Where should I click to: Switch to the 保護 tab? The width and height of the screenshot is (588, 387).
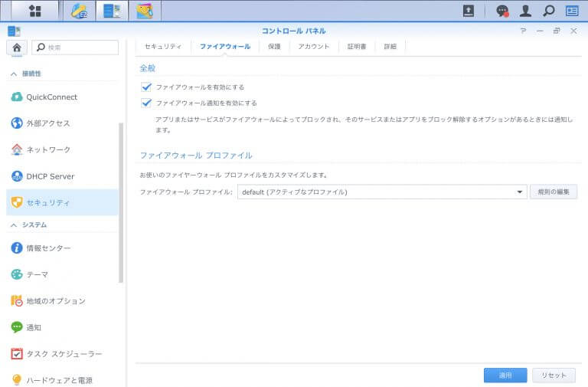coord(274,47)
